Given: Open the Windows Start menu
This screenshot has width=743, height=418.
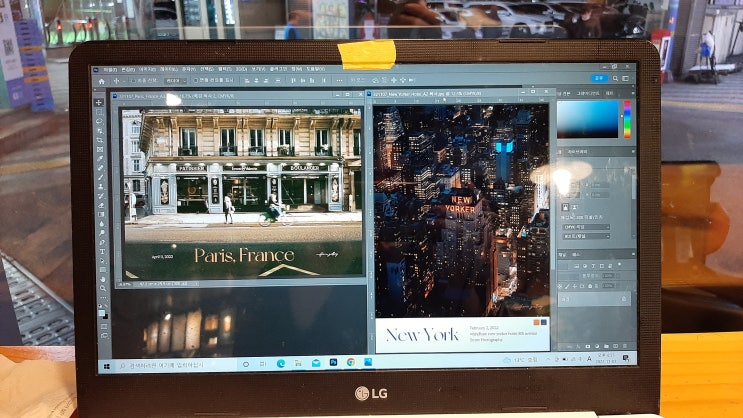Looking at the screenshot, I should click(107, 366).
